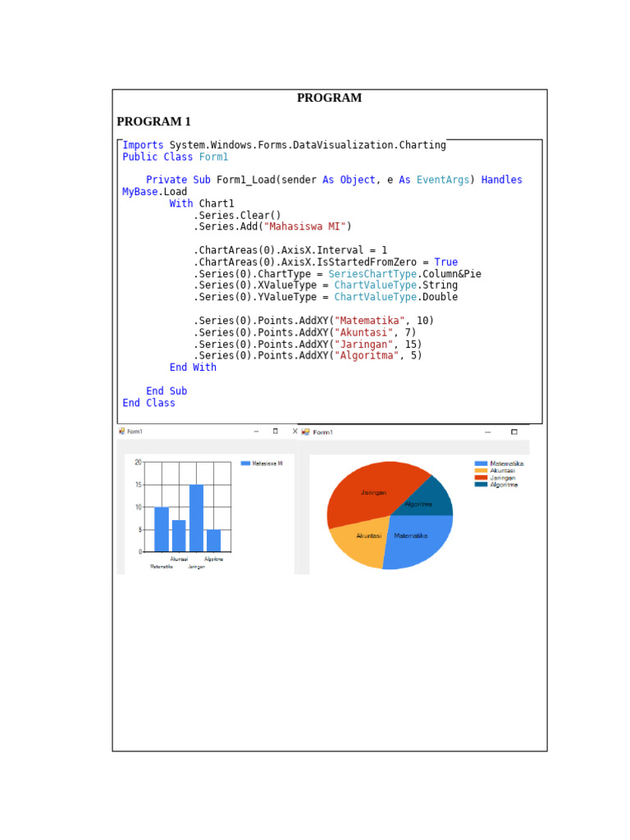Click the Public Class Form1 line
Viewport: 630px width, 840px height.
[176, 157]
